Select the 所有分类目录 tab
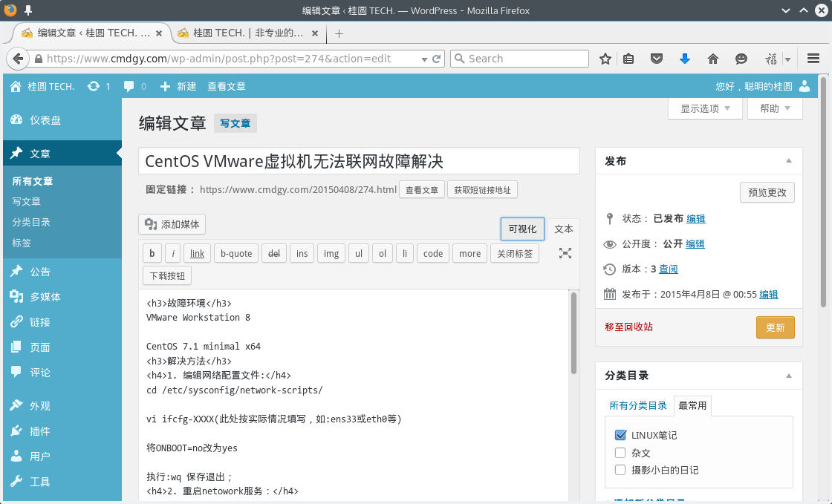This screenshot has height=504, width=832. [638, 405]
